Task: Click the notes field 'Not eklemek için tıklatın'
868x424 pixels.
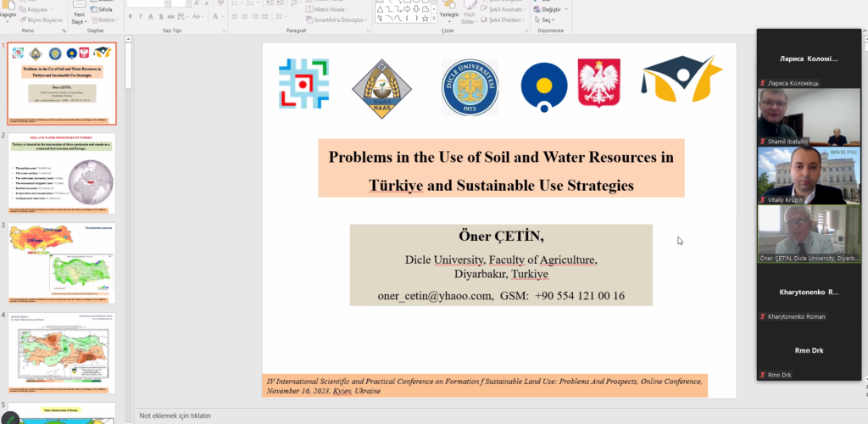Action: click(x=175, y=416)
